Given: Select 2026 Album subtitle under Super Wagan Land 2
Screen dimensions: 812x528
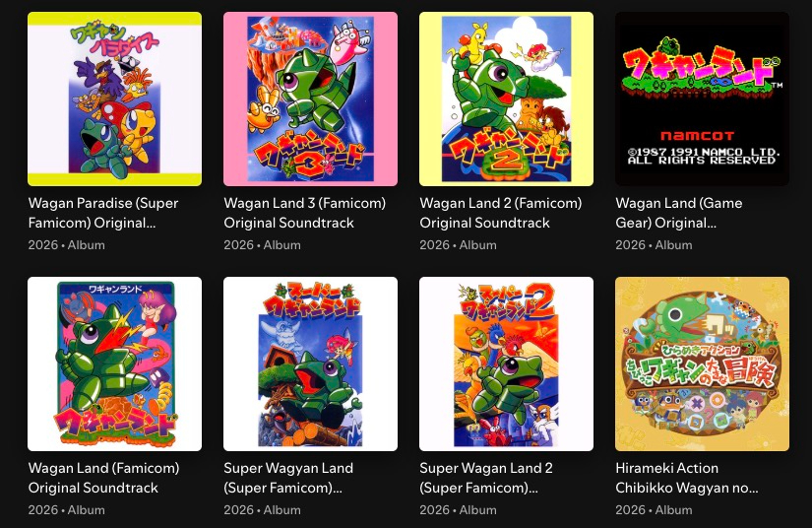Looking at the screenshot, I should [458, 510].
